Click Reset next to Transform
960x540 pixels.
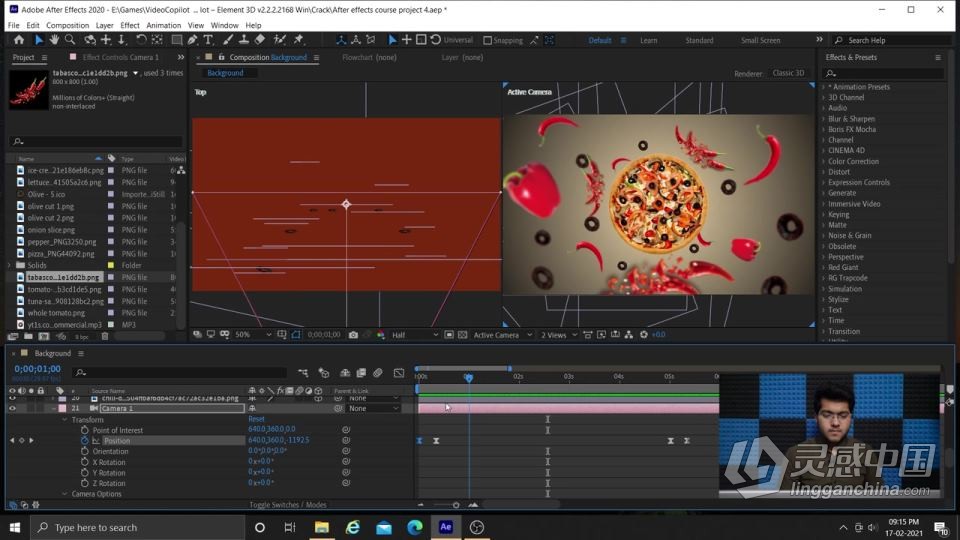click(x=257, y=419)
